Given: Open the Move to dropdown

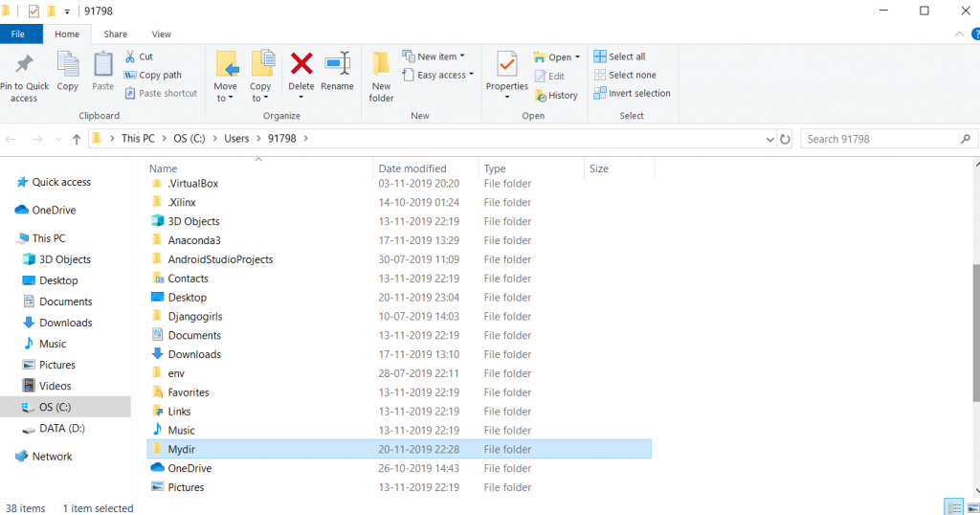Looking at the screenshot, I should point(226,77).
